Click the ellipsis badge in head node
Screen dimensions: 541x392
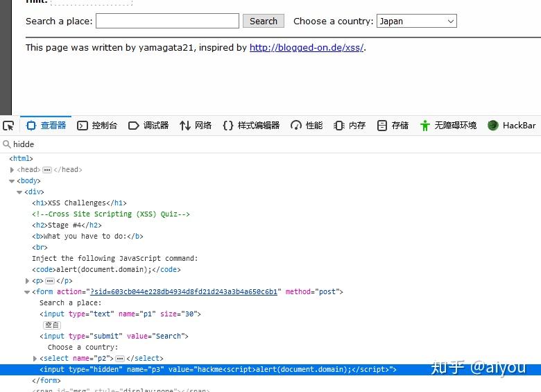47,170
